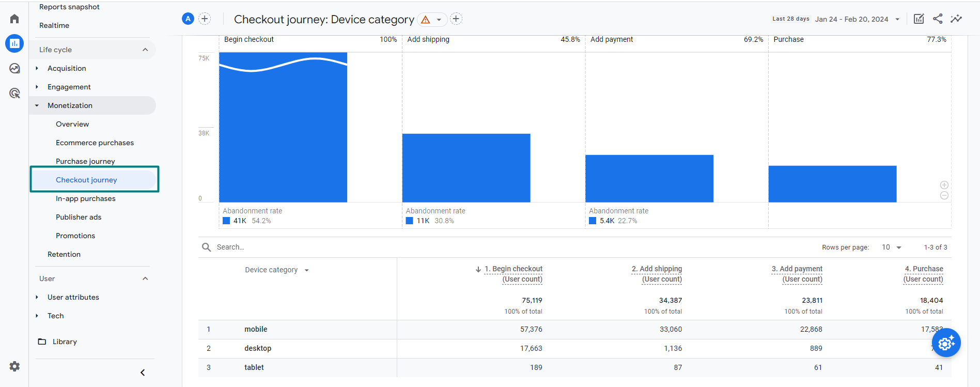Open the Library folder icon
980x387 pixels.
(x=42, y=342)
